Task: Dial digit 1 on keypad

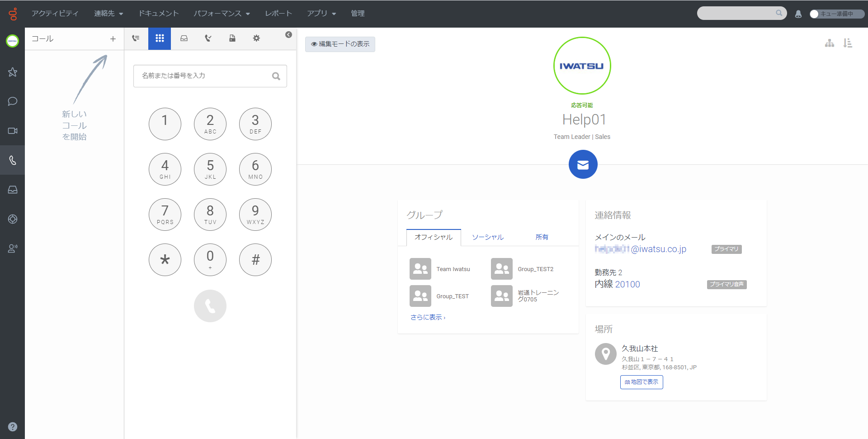Action: (165, 124)
